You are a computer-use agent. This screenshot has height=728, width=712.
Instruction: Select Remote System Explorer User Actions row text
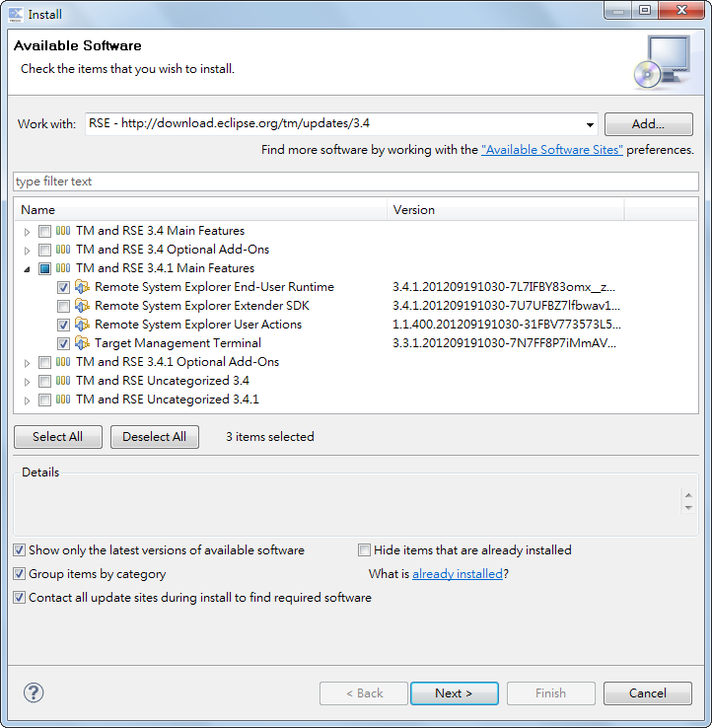click(198, 325)
